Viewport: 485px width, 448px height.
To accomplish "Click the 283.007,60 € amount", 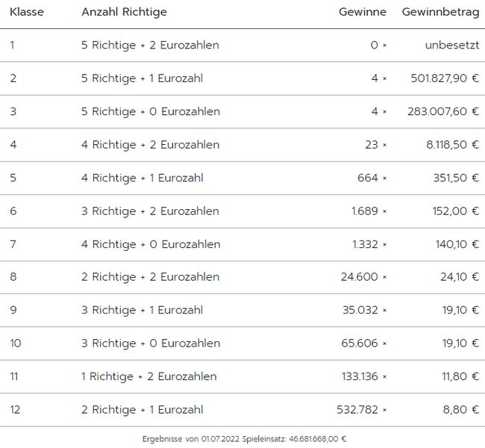I will [443, 112].
